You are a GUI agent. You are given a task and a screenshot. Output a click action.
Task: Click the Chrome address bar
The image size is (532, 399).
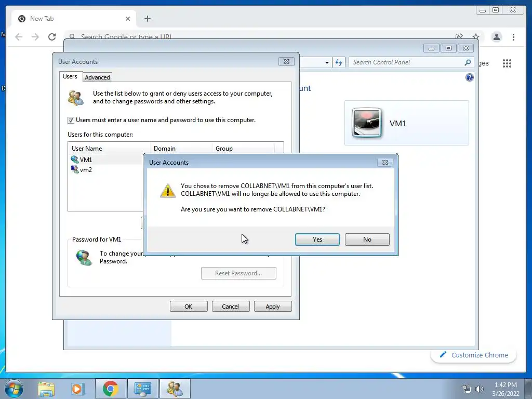(x=258, y=36)
